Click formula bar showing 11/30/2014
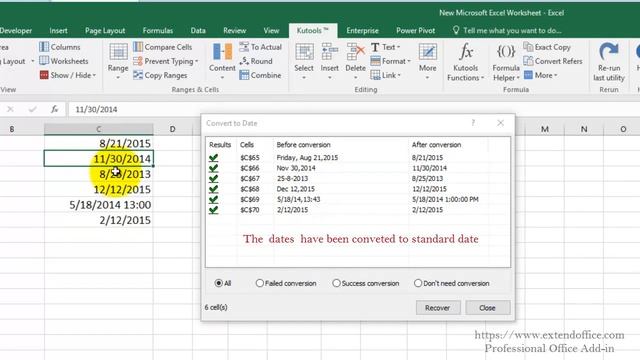This screenshot has height=360, width=640. [x=353, y=109]
